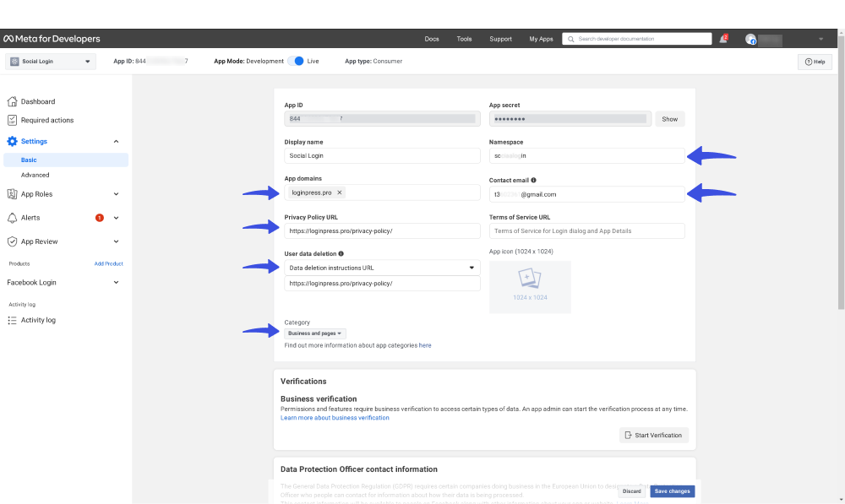The height and width of the screenshot is (504, 845).
Task: Open Required actions page
Action: [x=47, y=120]
